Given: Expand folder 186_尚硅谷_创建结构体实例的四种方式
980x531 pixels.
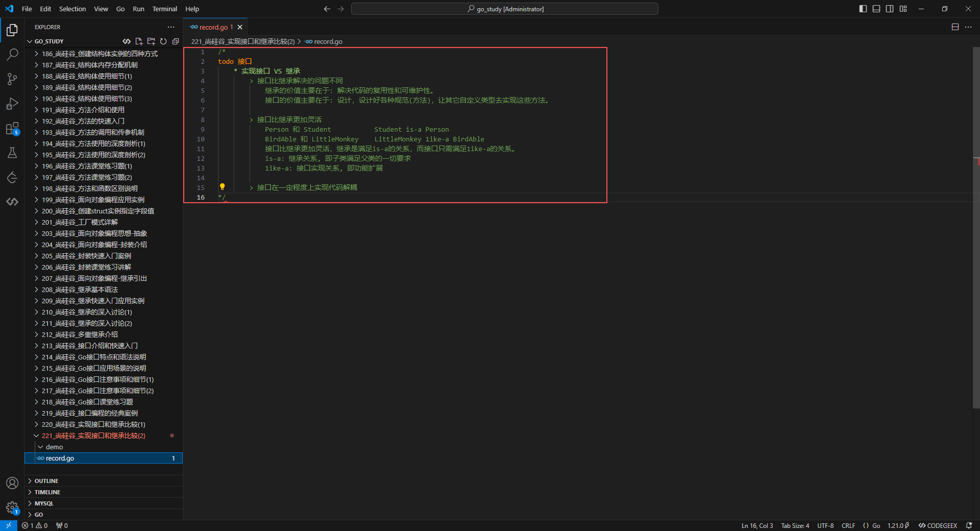Looking at the screenshot, I should click(104, 54).
